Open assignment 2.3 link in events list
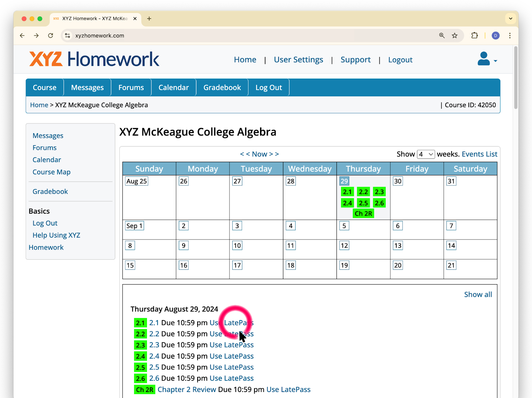 tap(154, 345)
